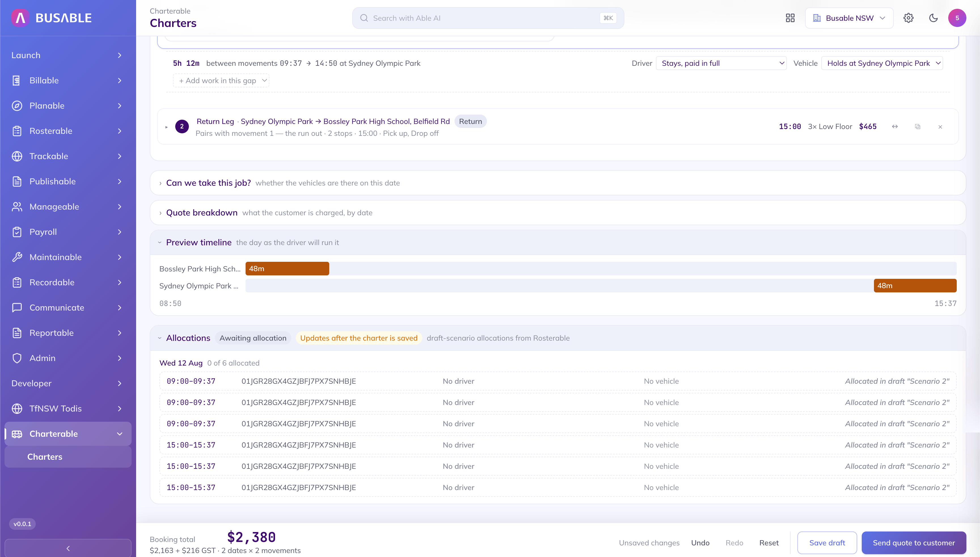Open the Launch sidebar menu
The width and height of the screenshot is (980, 557).
tap(68, 55)
